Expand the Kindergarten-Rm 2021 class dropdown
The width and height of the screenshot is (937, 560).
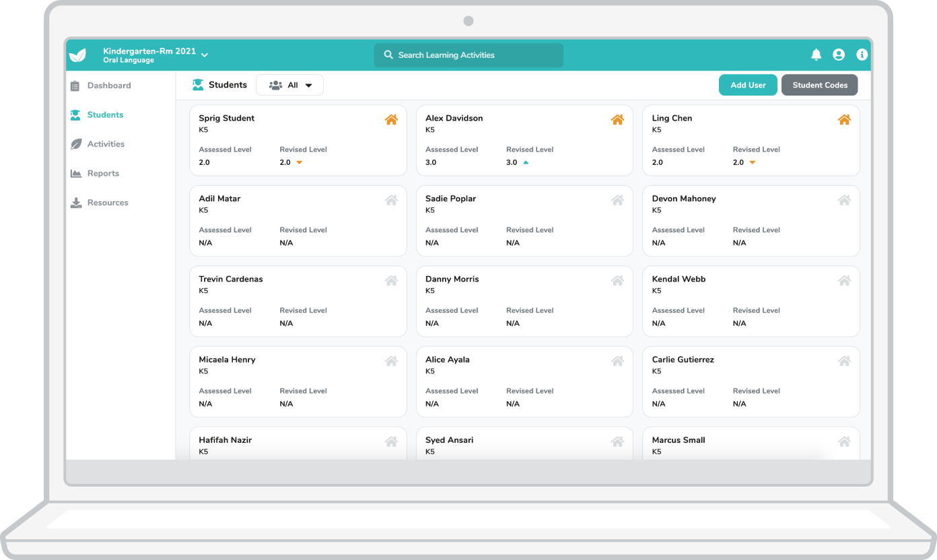pos(205,55)
